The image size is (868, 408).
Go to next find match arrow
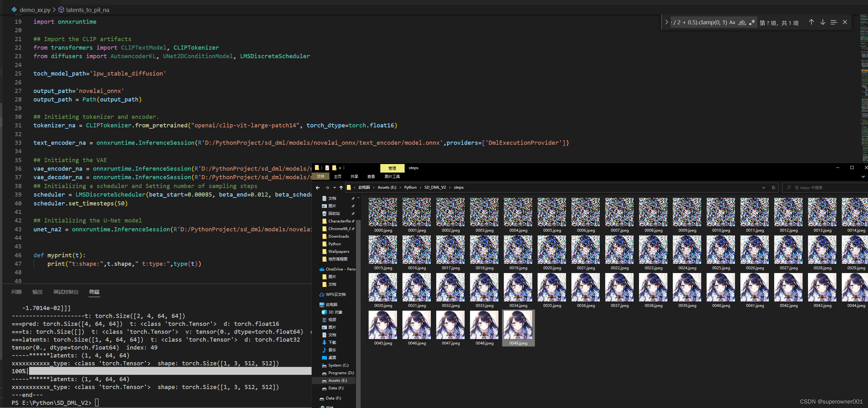823,22
